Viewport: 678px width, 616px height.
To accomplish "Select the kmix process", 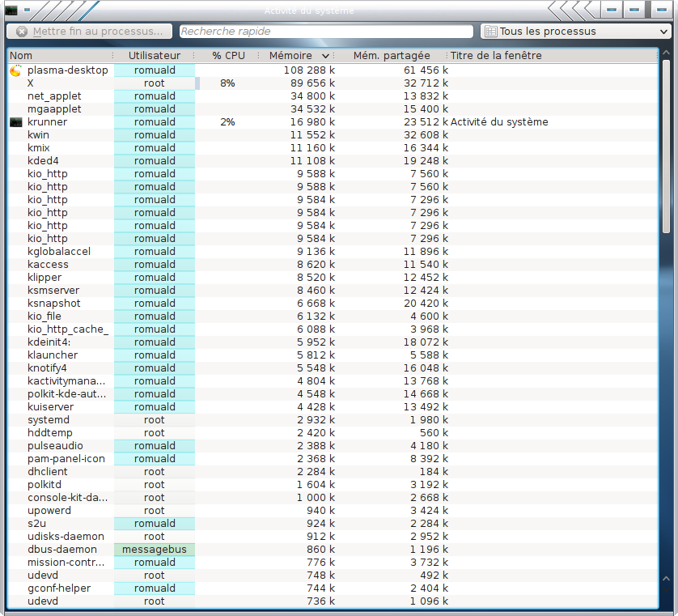I will pos(39,148).
